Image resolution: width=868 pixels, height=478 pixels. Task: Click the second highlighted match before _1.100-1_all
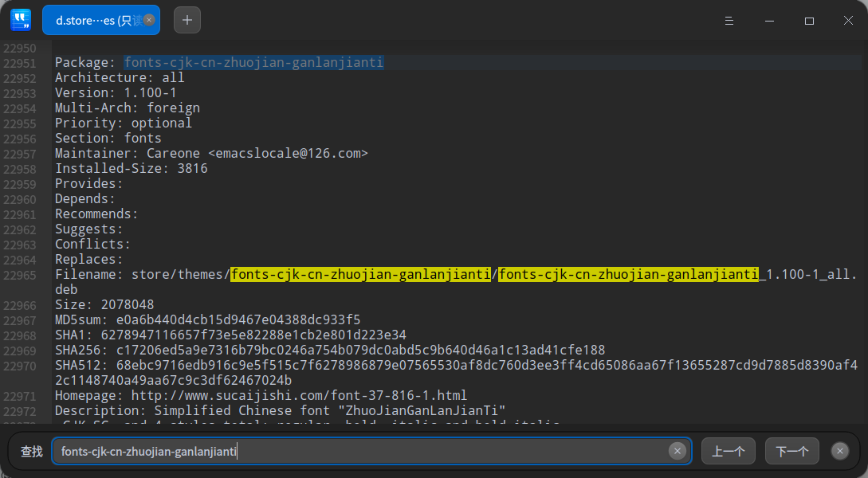pyautogui.click(x=628, y=274)
